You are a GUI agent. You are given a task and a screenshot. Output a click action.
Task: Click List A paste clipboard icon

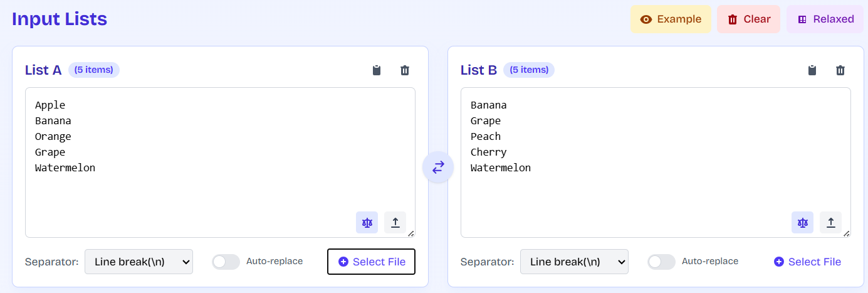[377, 70]
